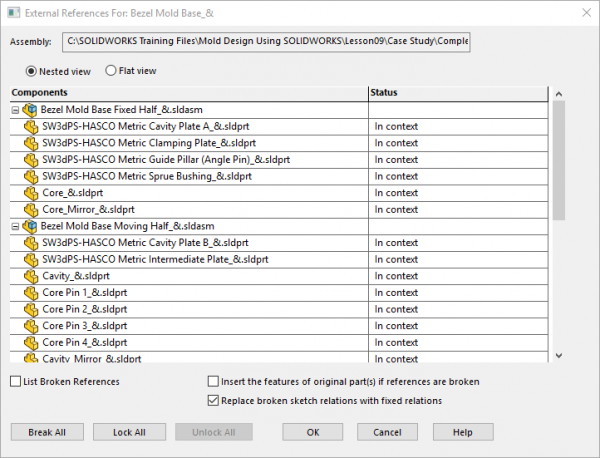Click the Bezel Mold Base Fixed Half assembly icon
The width and height of the screenshot is (600, 458).
point(29,110)
